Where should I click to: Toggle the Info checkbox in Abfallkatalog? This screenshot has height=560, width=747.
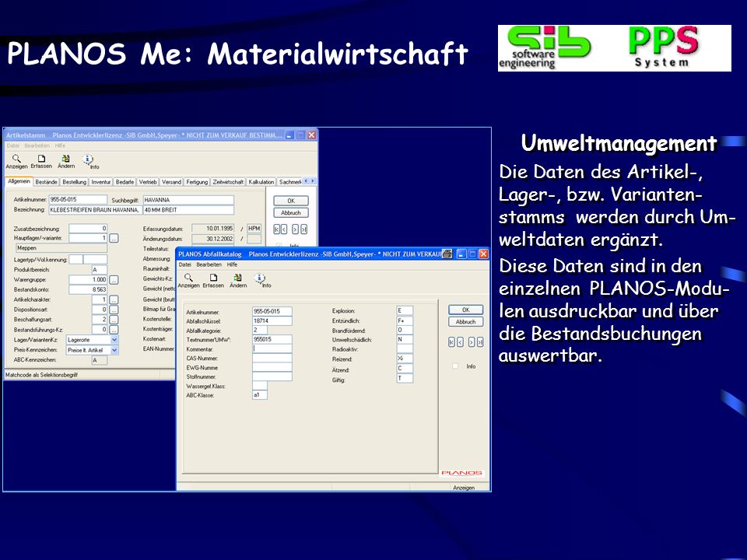455,366
